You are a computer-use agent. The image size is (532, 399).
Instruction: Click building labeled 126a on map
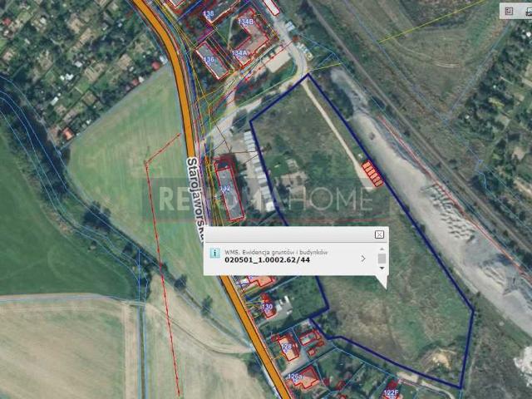(297, 377)
